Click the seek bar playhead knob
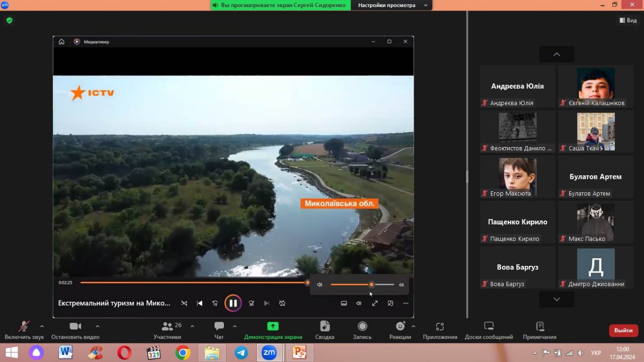This screenshot has width=644, height=362. point(307,282)
